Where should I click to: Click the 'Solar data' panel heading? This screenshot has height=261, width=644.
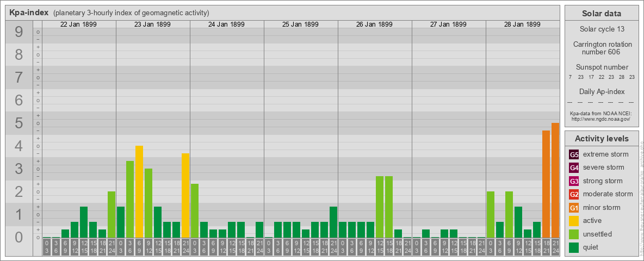(602, 14)
